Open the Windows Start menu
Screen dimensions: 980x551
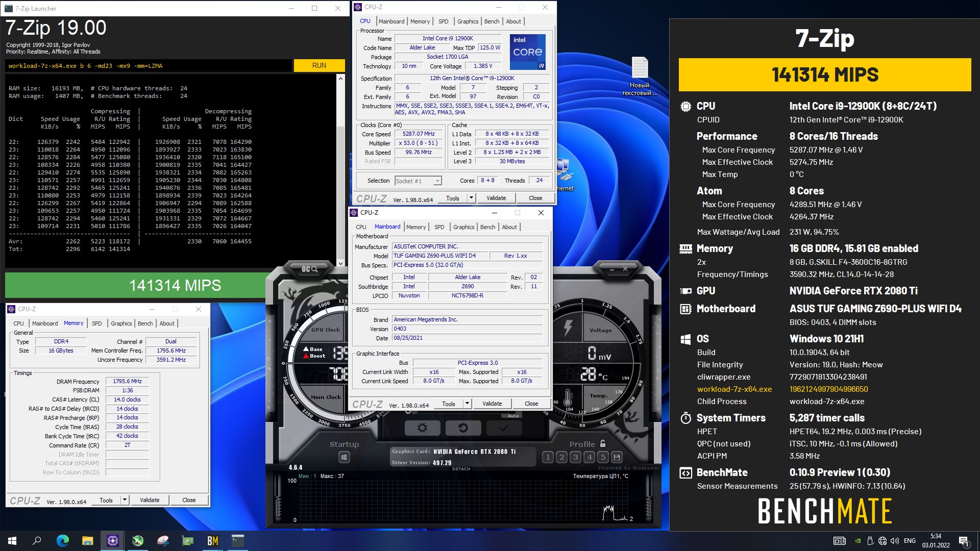pyautogui.click(x=12, y=541)
